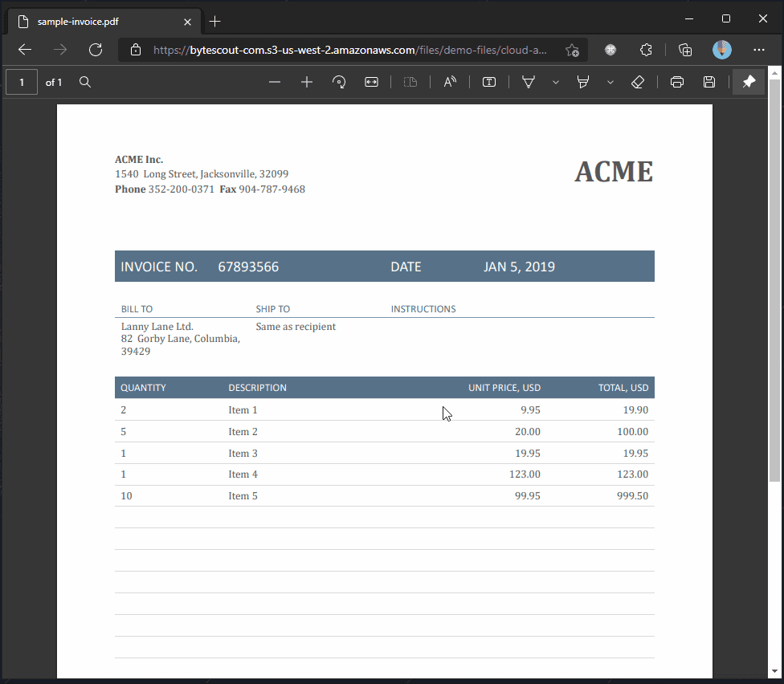Viewport: 784px width, 684px height.
Task: Toggle the pin toolbar button
Action: (749, 82)
